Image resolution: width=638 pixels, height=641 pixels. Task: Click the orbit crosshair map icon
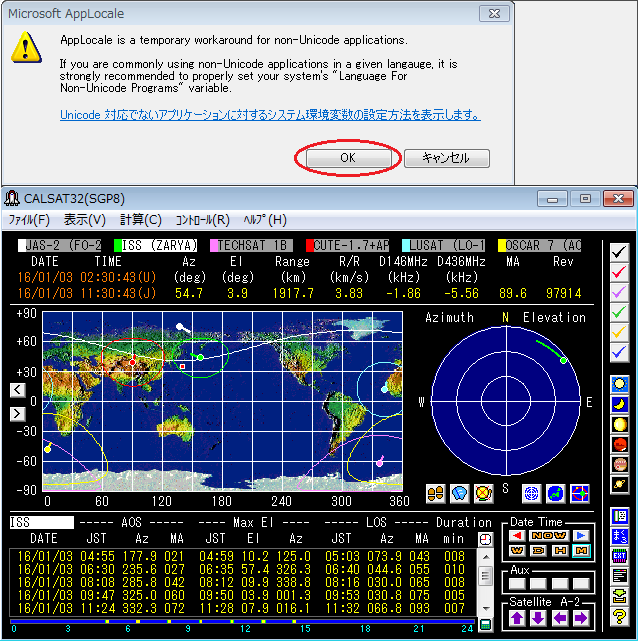pyautogui.click(x=580, y=493)
